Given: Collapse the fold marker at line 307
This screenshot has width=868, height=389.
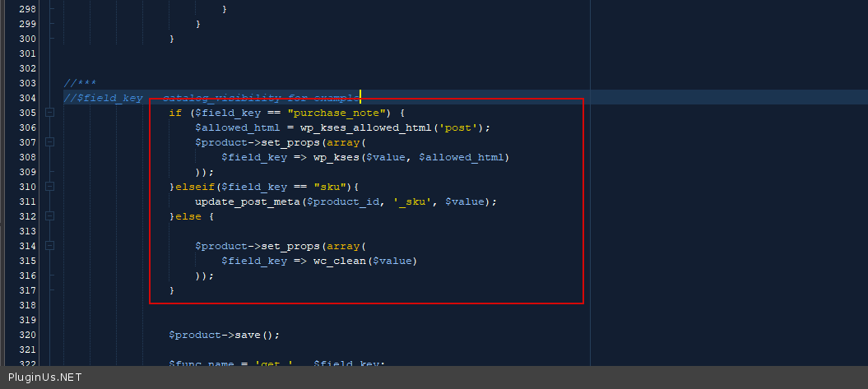Looking at the screenshot, I should (49, 142).
